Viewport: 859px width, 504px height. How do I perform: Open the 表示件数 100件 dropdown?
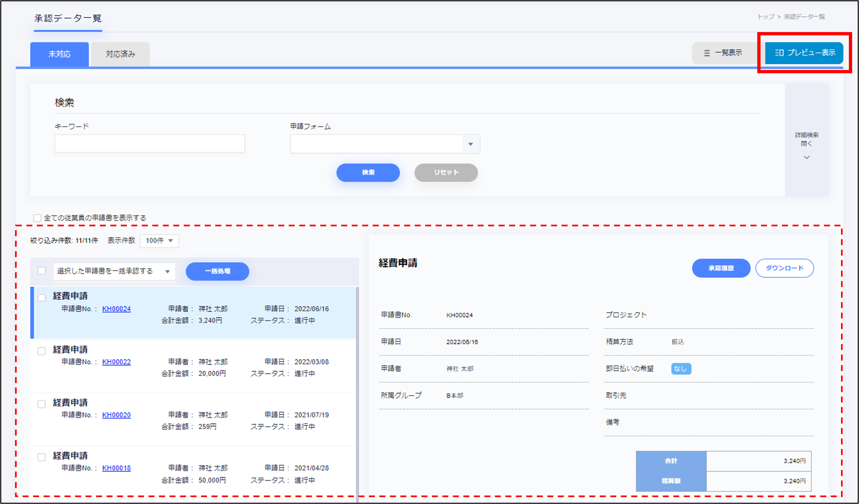click(x=159, y=241)
